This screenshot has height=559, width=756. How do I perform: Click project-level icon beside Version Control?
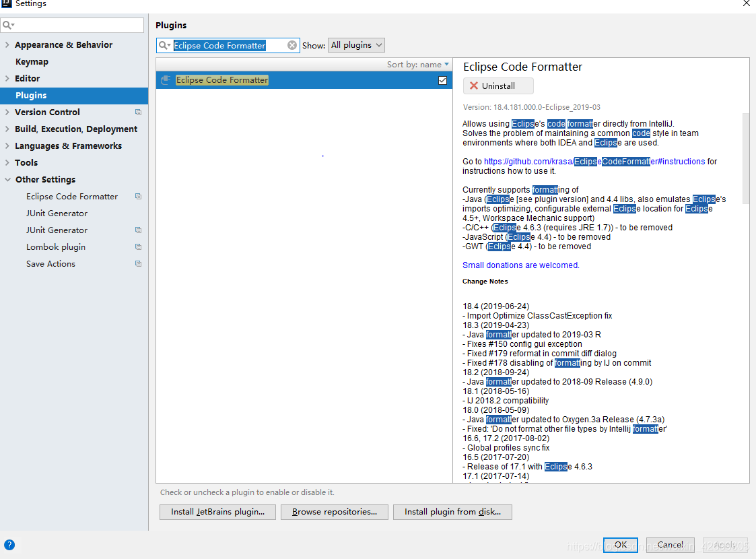pyautogui.click(x=139, y=112)
